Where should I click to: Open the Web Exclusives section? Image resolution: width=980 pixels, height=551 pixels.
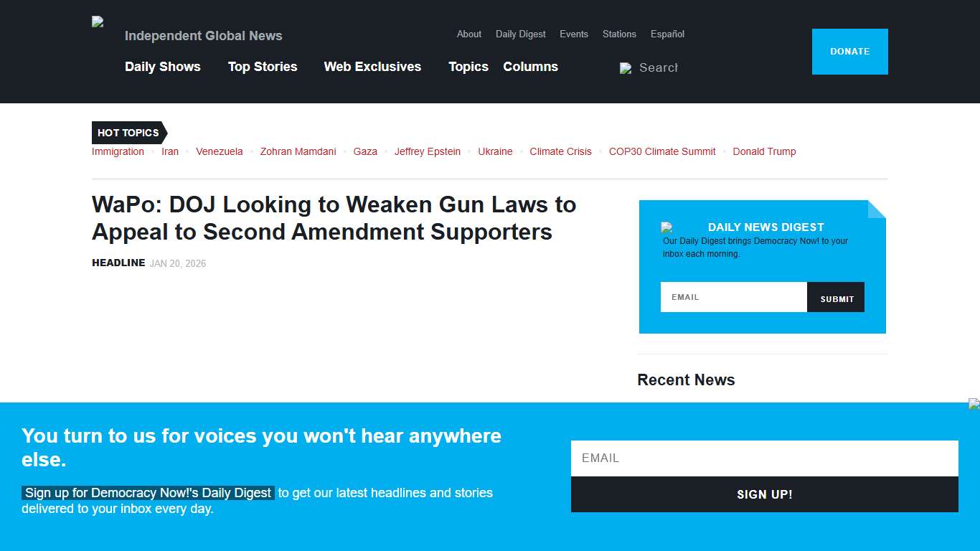[372, 67]
